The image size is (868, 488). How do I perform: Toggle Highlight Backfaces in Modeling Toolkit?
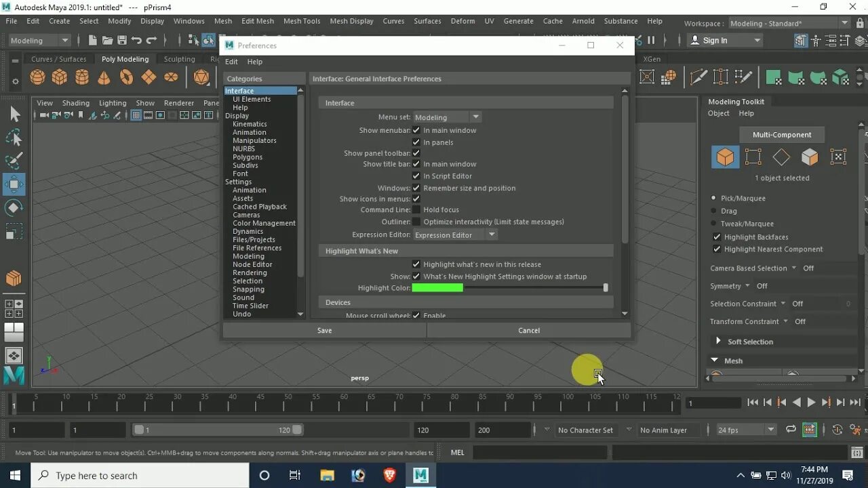coord(717,237)
